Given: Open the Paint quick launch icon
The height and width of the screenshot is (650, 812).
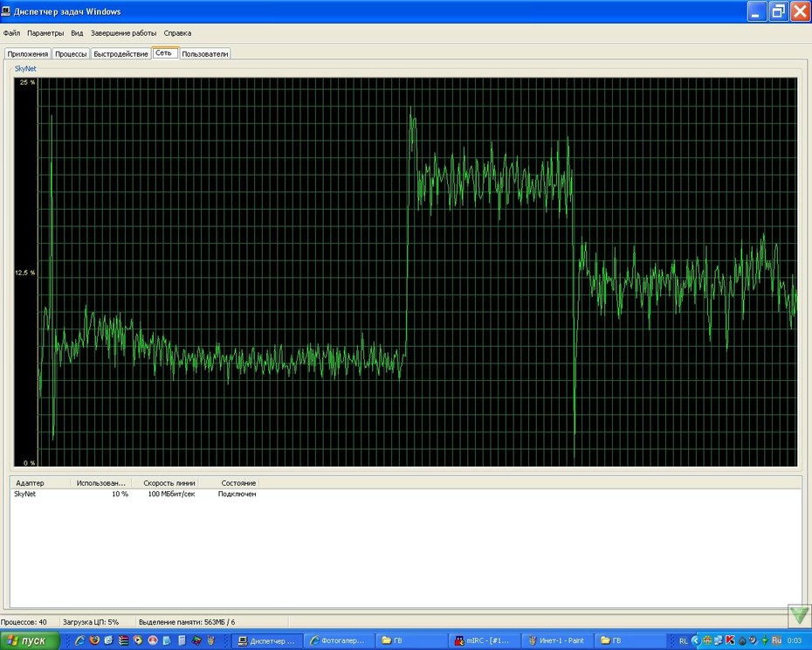Looking at the screenshot, I should click(x=210, y=640).
